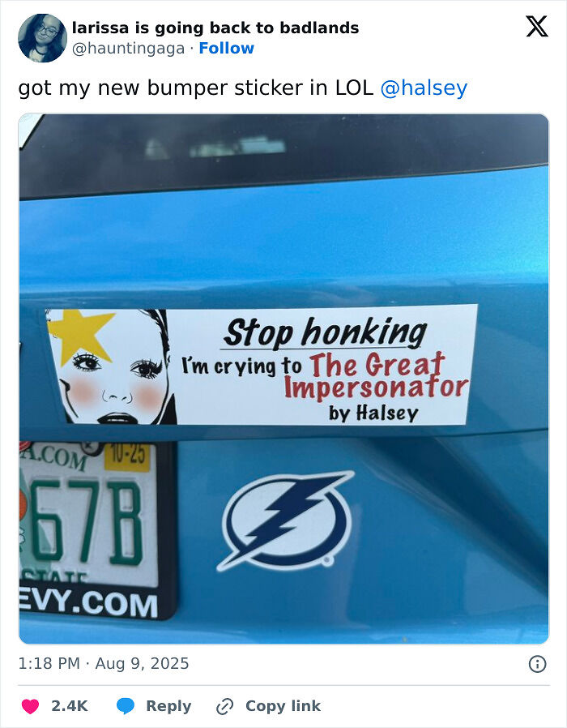
Task: Click the Reply text label
Action: pyautogui.click(x=168, y=706)
